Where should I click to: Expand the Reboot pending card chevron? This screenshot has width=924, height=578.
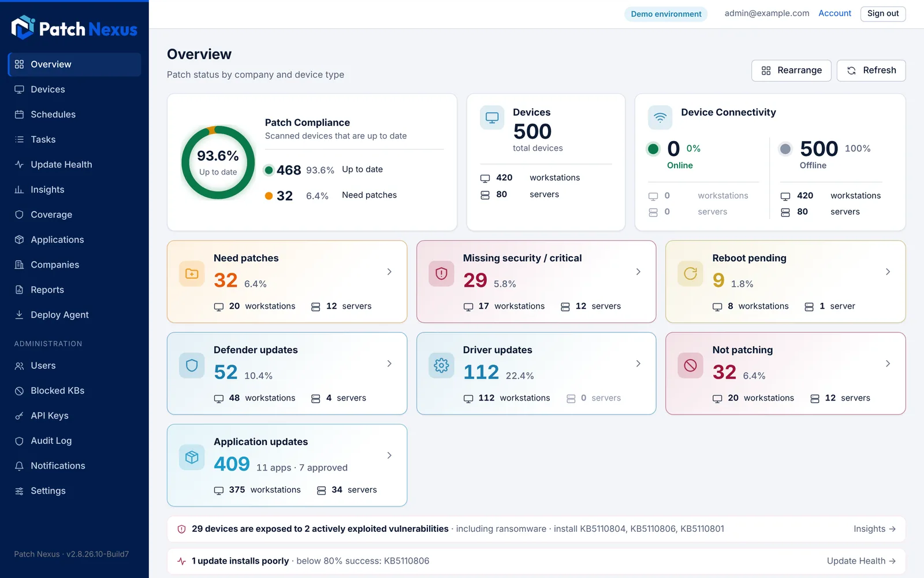[888, 272]
